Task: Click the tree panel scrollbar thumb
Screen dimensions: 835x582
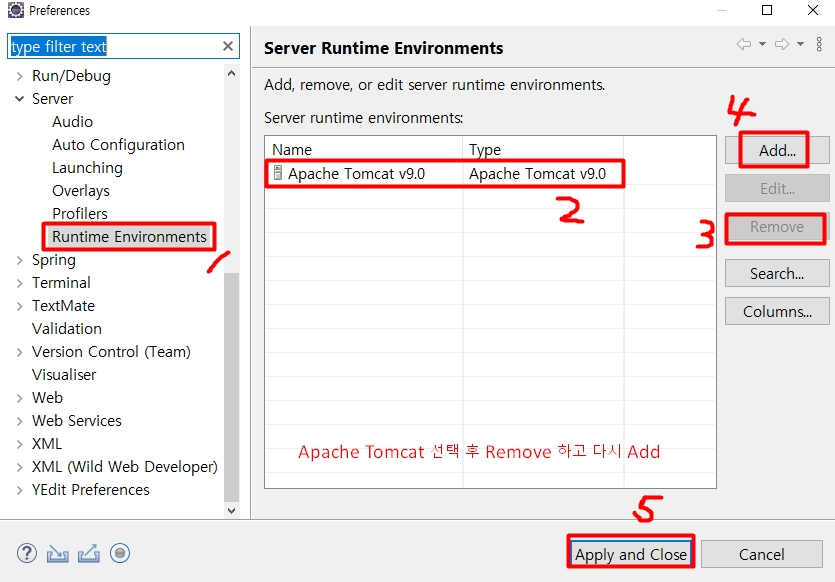Action: (231, 387)
